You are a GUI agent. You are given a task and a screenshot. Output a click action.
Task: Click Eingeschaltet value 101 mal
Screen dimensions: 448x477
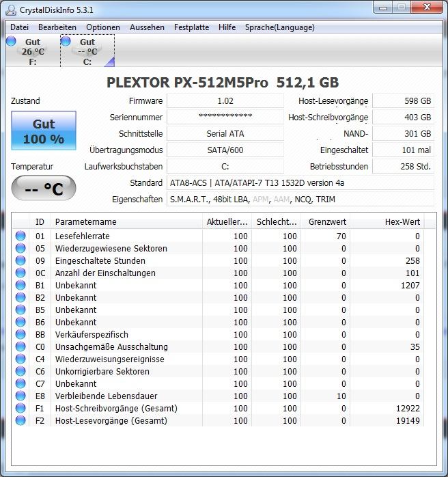pyautogui.click(x=404, y=150)
